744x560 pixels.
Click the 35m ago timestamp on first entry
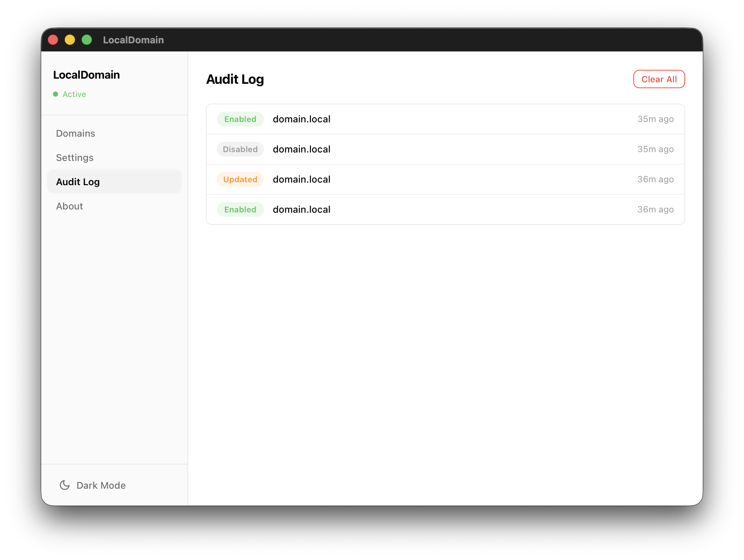pos(655,119)
